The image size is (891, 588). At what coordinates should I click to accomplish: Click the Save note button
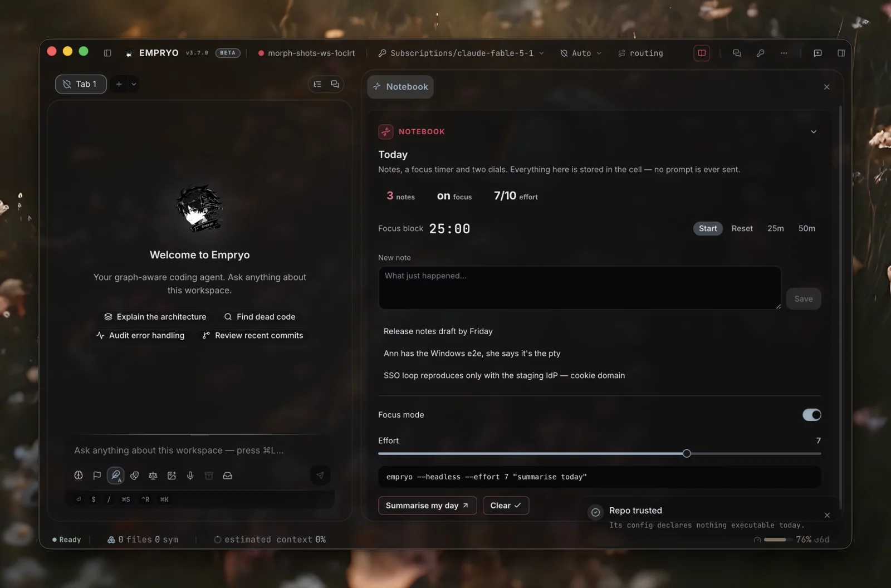804,299
